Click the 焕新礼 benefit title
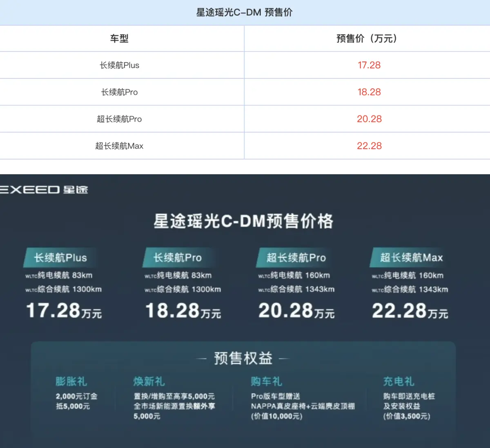The width and height of the screenshot is (490, 448). point(149,381)
